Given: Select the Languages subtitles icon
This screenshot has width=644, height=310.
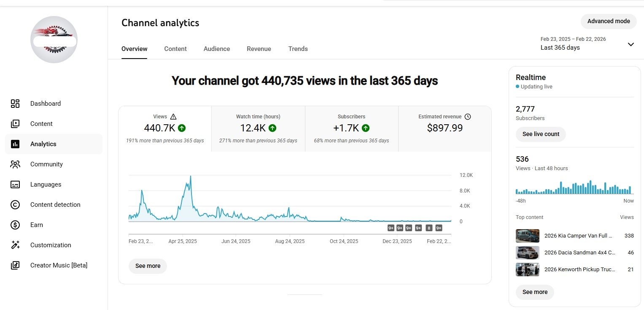Looking at the screenshot, I should pyautogui.click(x=15, y=184).
